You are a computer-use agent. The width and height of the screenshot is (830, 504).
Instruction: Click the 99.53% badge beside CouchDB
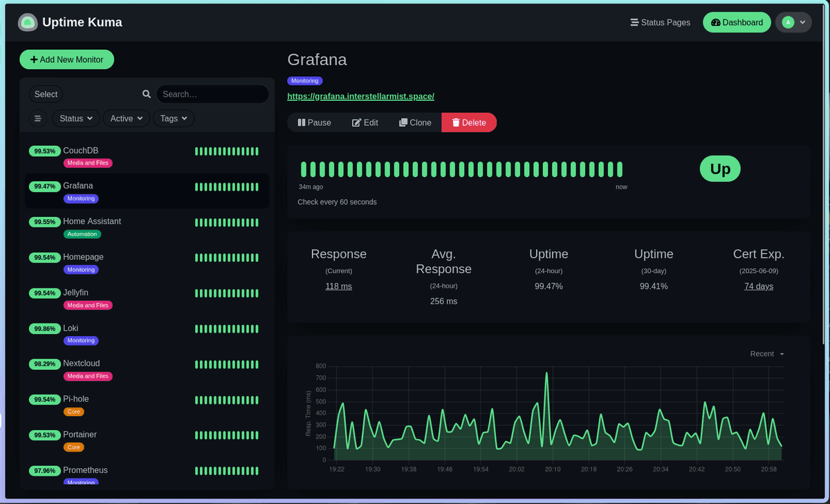(44, 151)
